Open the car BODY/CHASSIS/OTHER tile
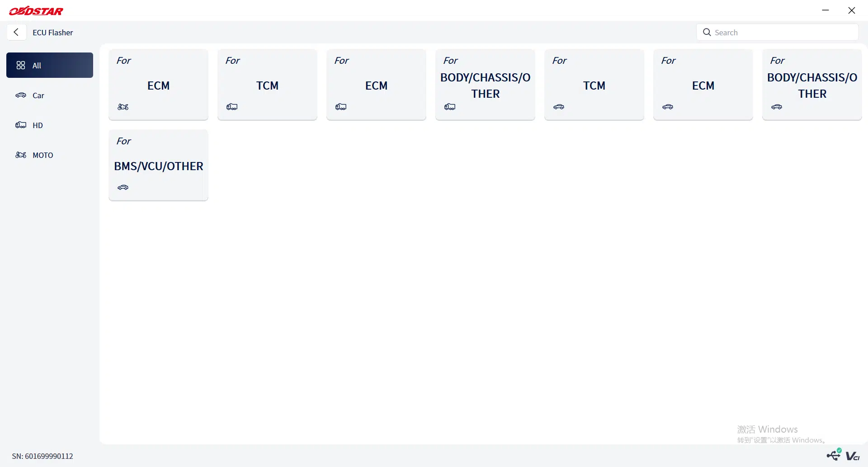 pos(812,85)
